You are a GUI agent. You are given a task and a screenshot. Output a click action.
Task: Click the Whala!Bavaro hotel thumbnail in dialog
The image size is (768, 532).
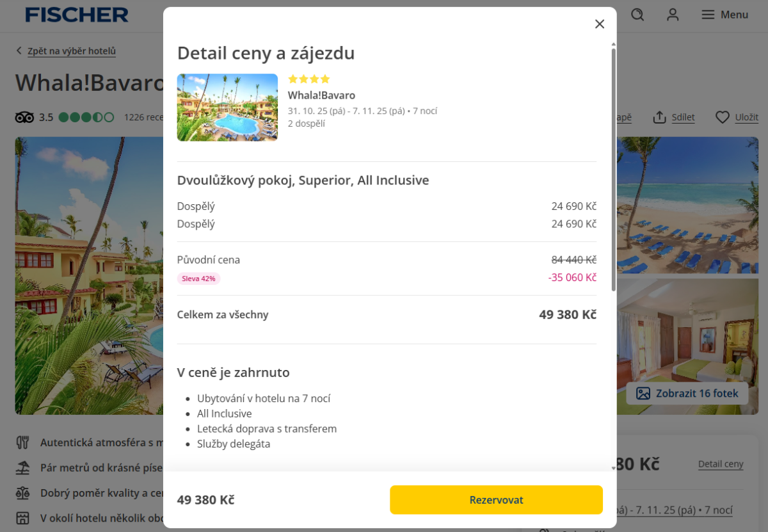227,108
